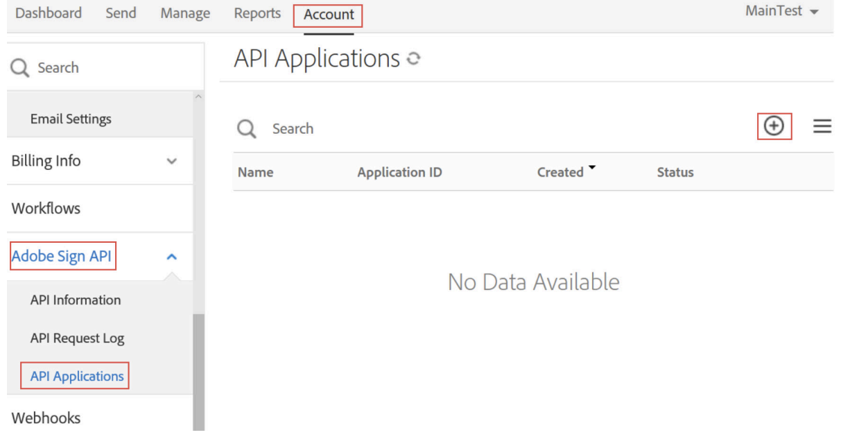Click the Application ID column header
Screen dimensions: 868x437
(x=399, y=173)
